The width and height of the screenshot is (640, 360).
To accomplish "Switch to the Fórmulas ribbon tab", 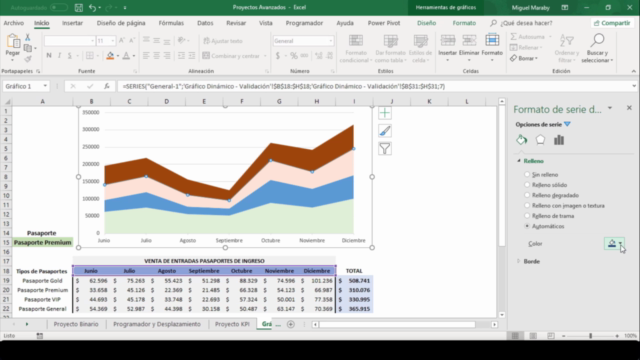I will coord(171,23).
